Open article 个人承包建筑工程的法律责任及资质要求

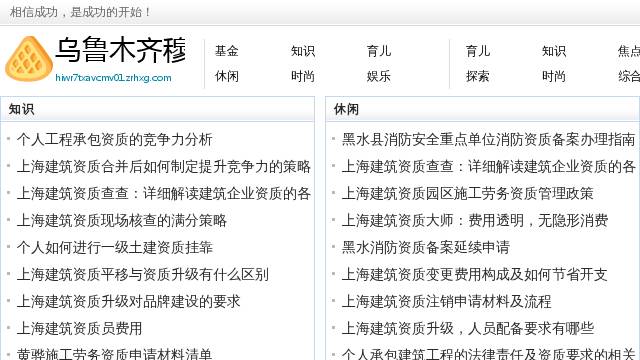tap(489, 353)
